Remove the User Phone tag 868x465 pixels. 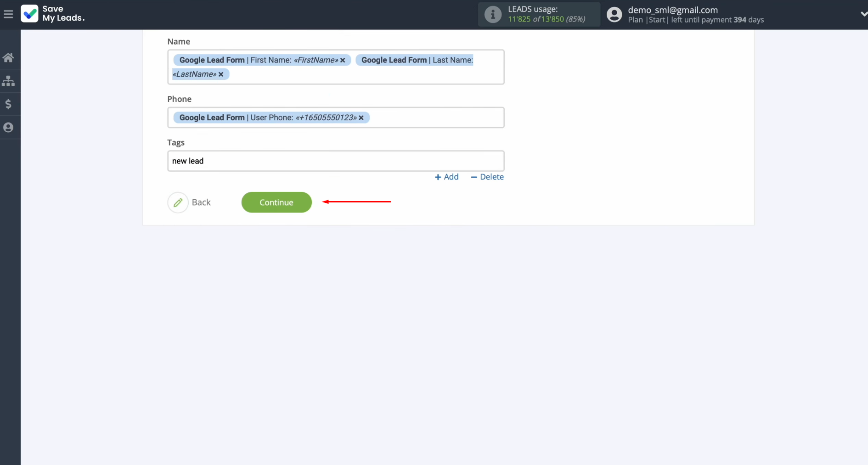tap(361, 118)
